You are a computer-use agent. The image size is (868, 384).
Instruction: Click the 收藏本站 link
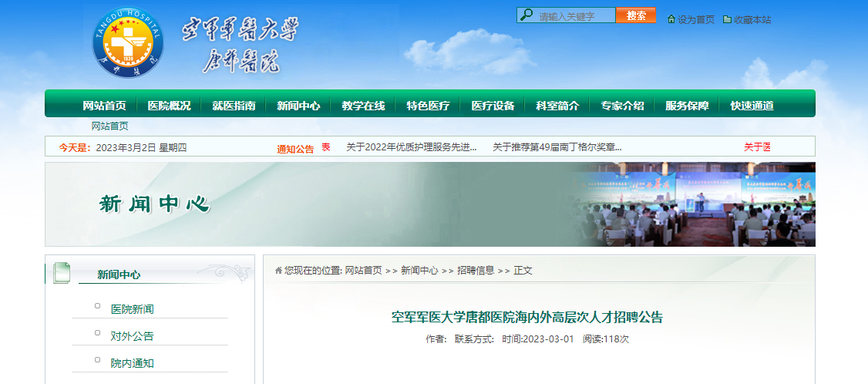[752, 20]
